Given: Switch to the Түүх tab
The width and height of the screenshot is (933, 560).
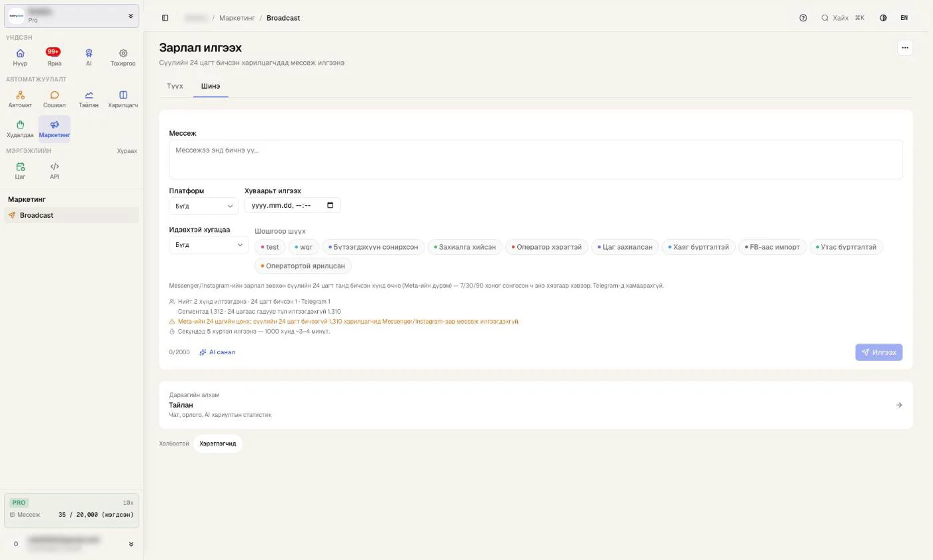Looking at the screenshot, I should pos(175,86).
